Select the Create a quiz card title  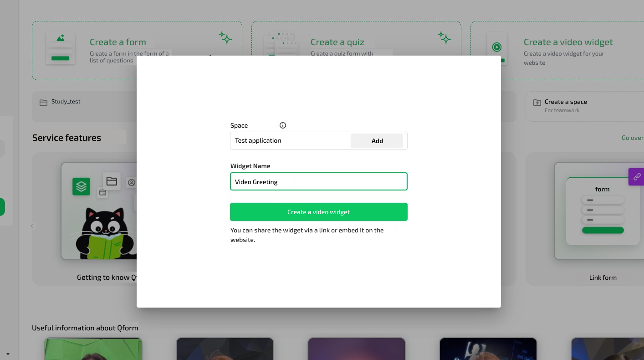click(x=337, y=42)
